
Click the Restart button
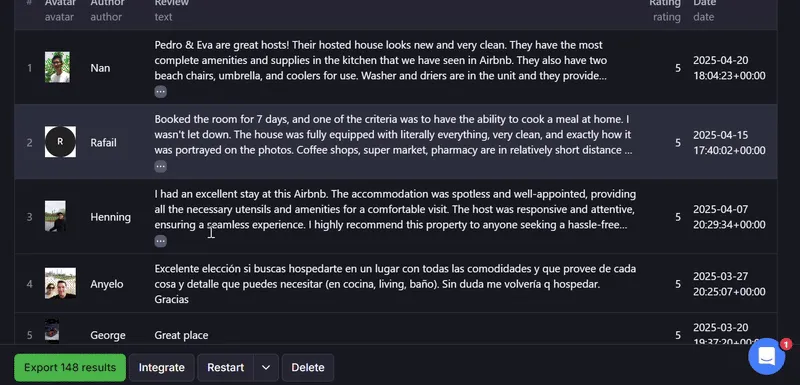pos(226,368)
